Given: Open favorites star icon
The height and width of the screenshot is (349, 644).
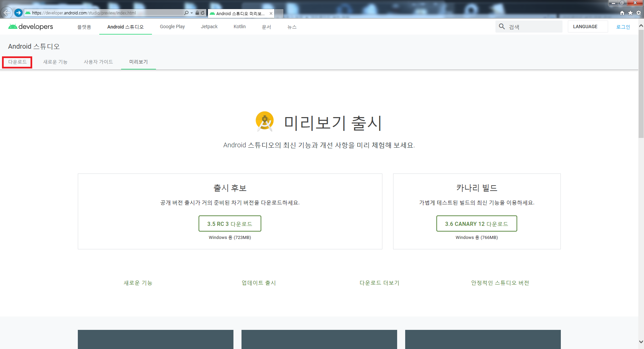Looking at the screenshot, I should point(630,13).
